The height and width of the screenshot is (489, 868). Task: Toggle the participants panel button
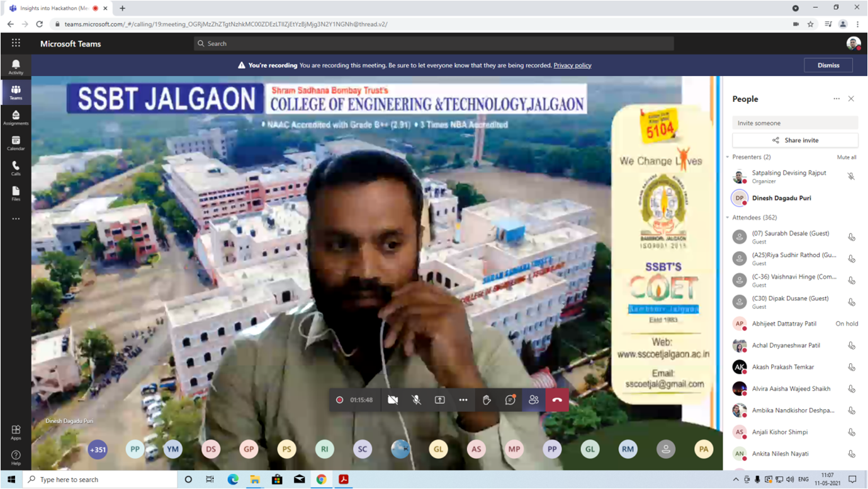534,400
